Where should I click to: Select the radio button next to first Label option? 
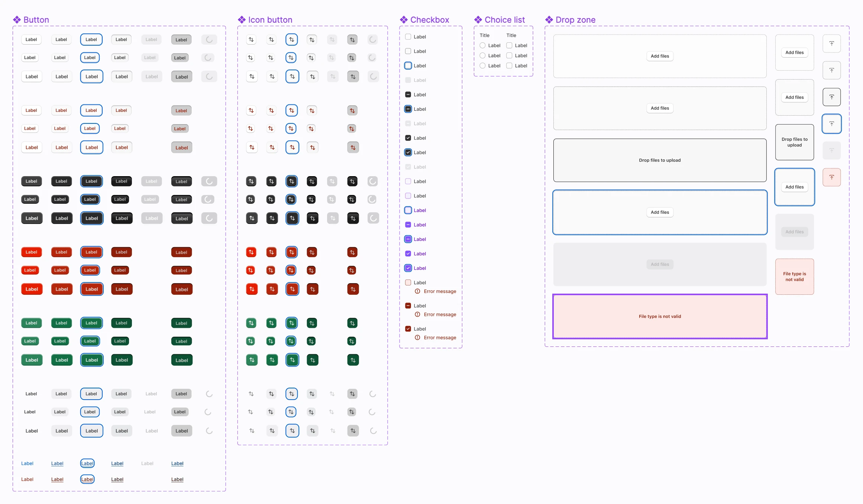483,45
